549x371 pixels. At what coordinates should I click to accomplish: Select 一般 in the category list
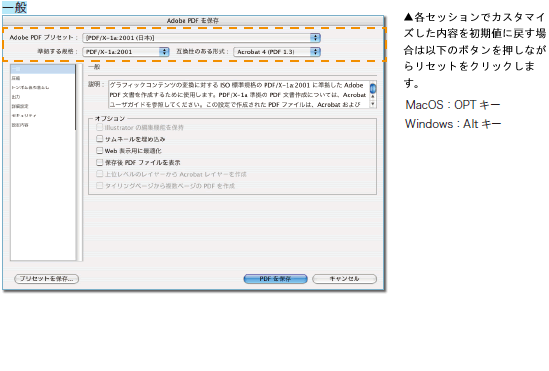(x=43, y=69)
